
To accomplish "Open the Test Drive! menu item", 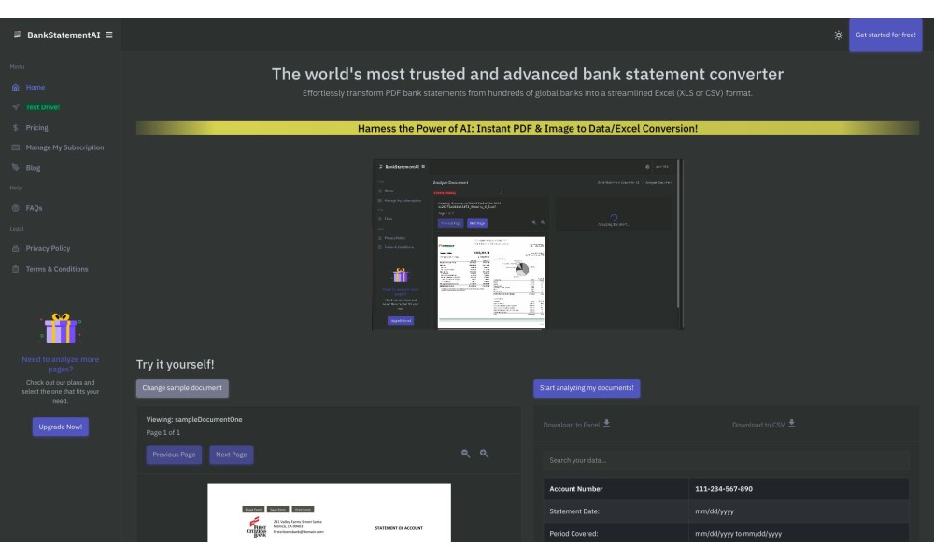I will click(x=42, y=107).
